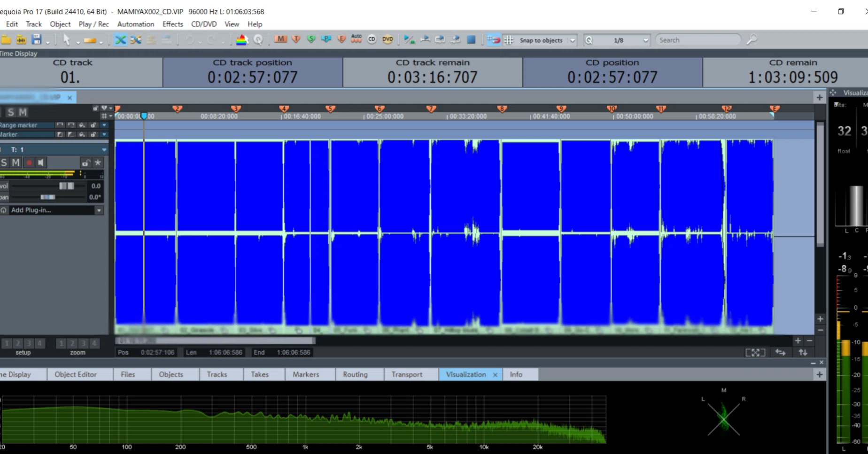Screen dimensions: 868x454
Task: Expand the Marker row dropdown
Action: pyautogui.click(x=105, y=135)
